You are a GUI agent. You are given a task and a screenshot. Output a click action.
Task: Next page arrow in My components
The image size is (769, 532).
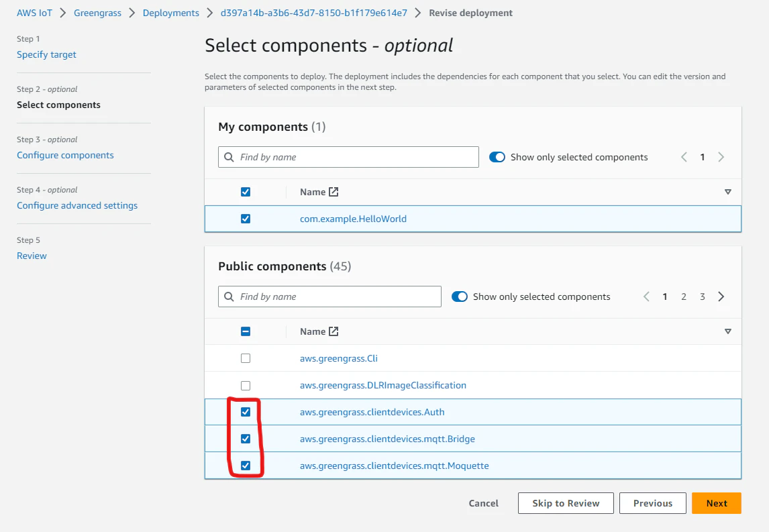pos(721,157)
